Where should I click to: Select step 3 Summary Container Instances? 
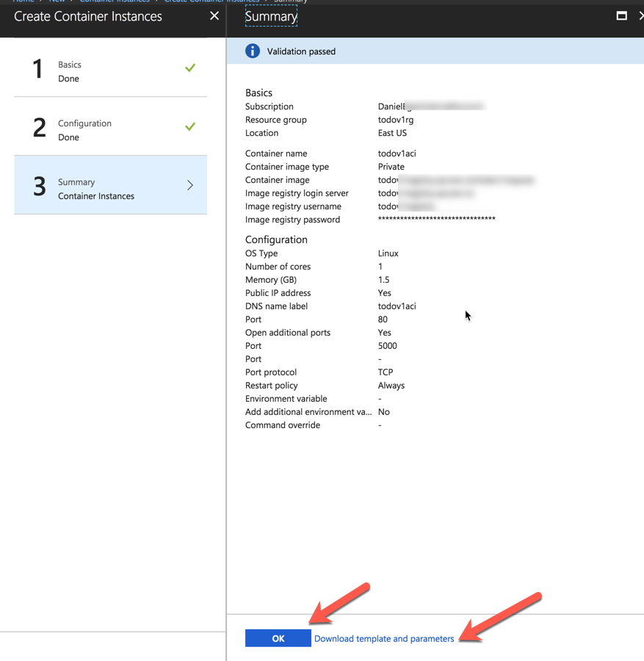110,185
